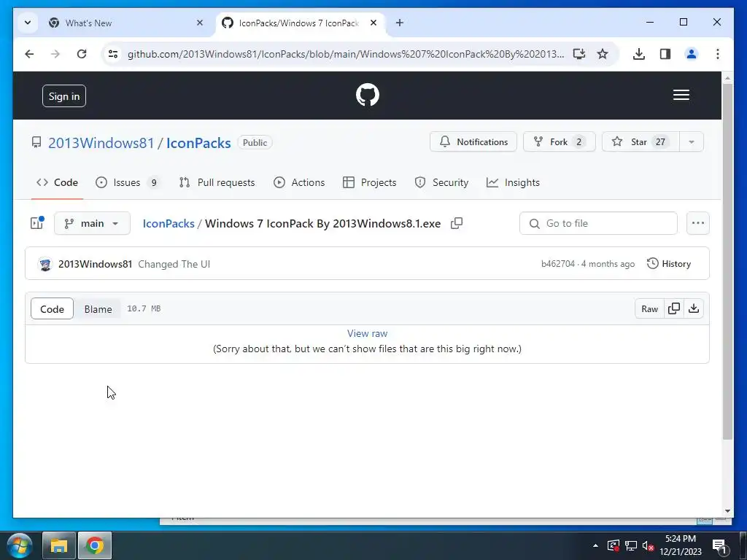Download the raw file icon
Screen dimensions: 747x560
[x=694, y=308]
